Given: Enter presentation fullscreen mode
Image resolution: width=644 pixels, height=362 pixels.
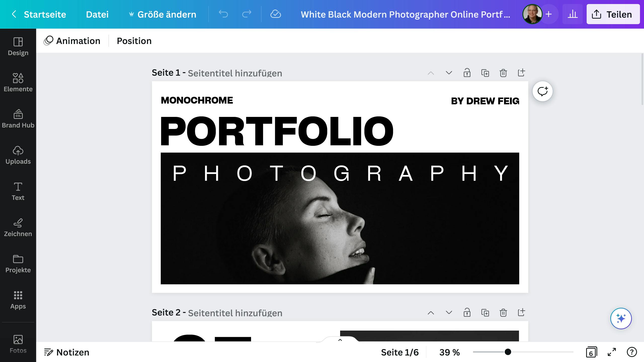Looking at the screenshot, I should (x=611, y=352).
